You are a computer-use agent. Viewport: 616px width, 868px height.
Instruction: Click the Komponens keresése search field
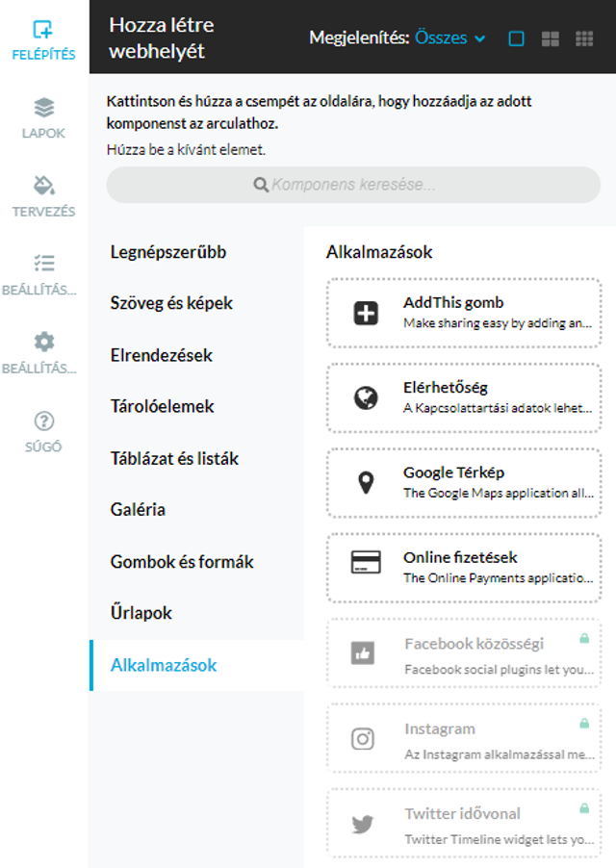(x=353, y=185)
